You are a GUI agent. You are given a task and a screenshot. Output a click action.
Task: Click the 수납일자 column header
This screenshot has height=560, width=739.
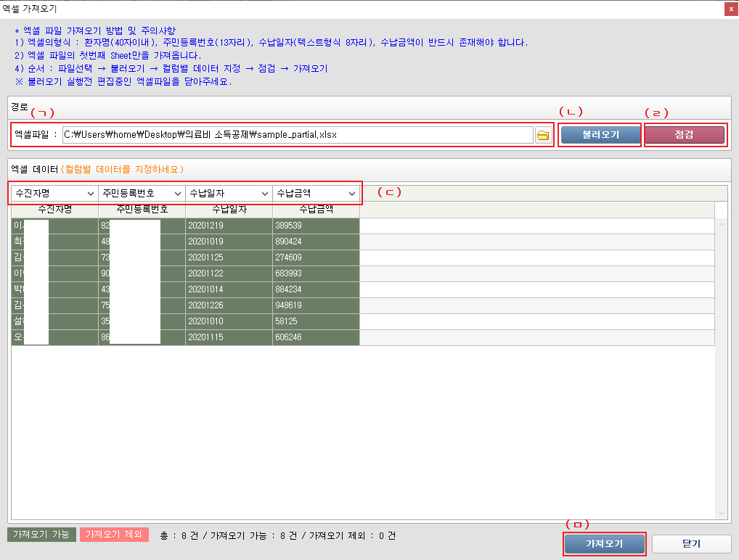click(x=229, y=210)
